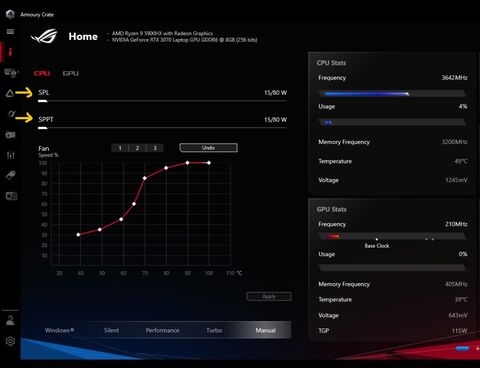
Task: Click the GPU temperature value 39°C
Action: tap(461, 299)
